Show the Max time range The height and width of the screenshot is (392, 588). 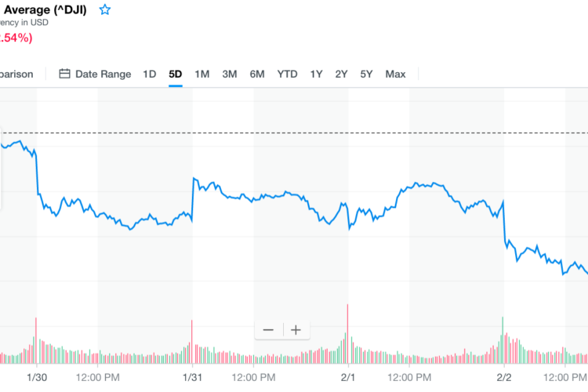point(395,74)
